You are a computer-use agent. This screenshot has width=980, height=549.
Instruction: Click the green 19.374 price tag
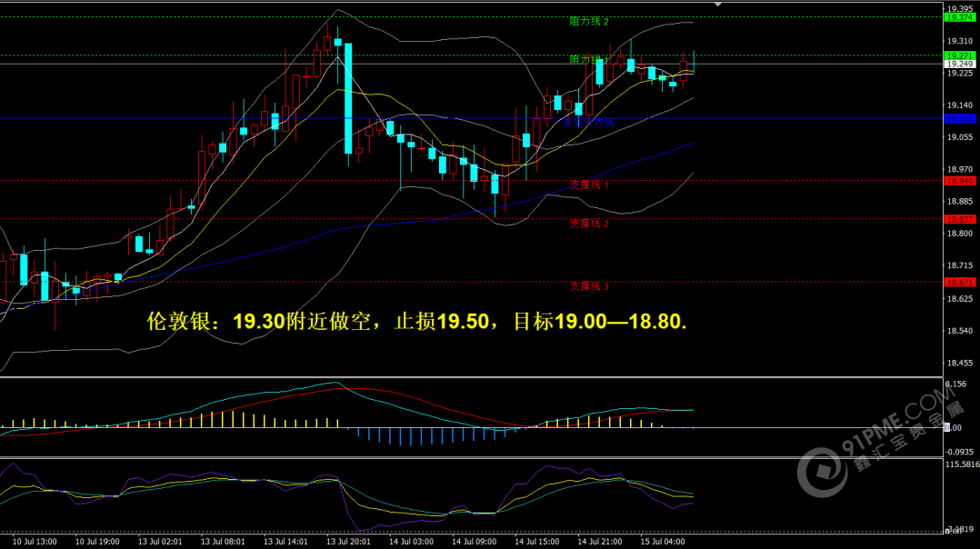[960, 17]
